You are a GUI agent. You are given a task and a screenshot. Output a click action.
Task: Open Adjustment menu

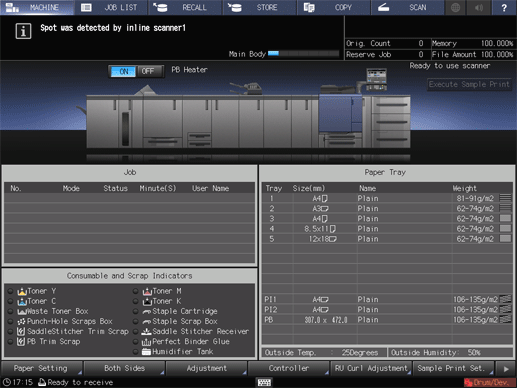206,368
